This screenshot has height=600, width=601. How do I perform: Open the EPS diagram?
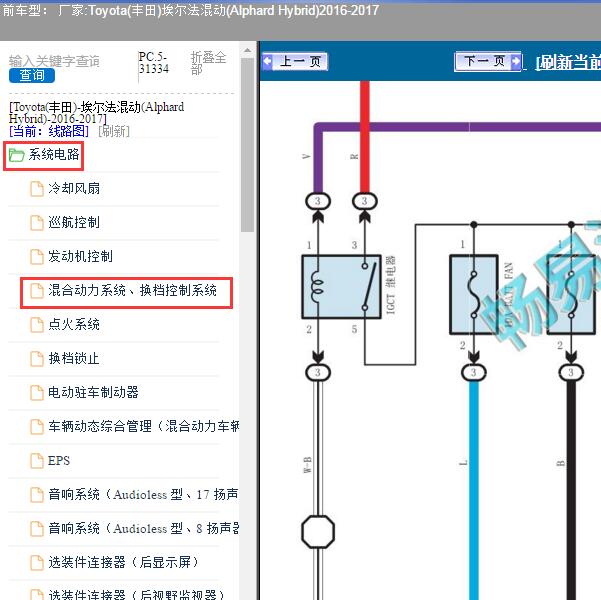(59, 460)
